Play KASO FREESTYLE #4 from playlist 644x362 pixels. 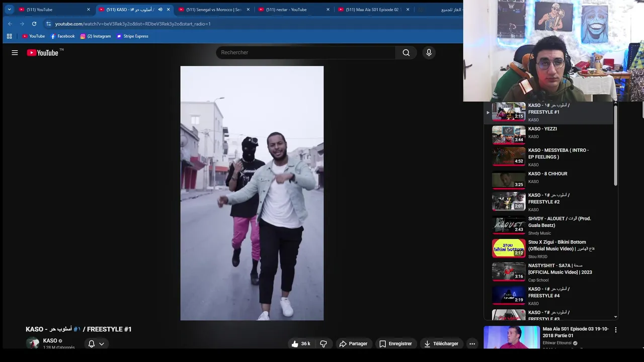(x=547, y=296)
